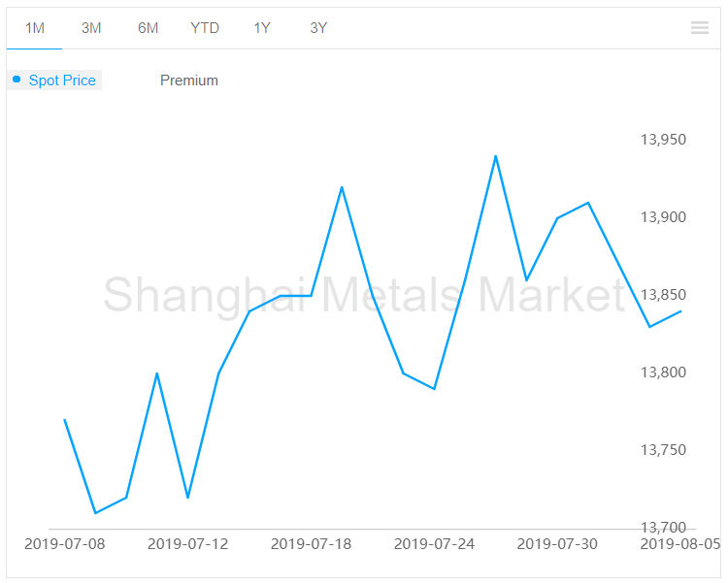Switch to the 1Y time range tab
Viewport: 728px width, 583px height.
tap(262, 28)
